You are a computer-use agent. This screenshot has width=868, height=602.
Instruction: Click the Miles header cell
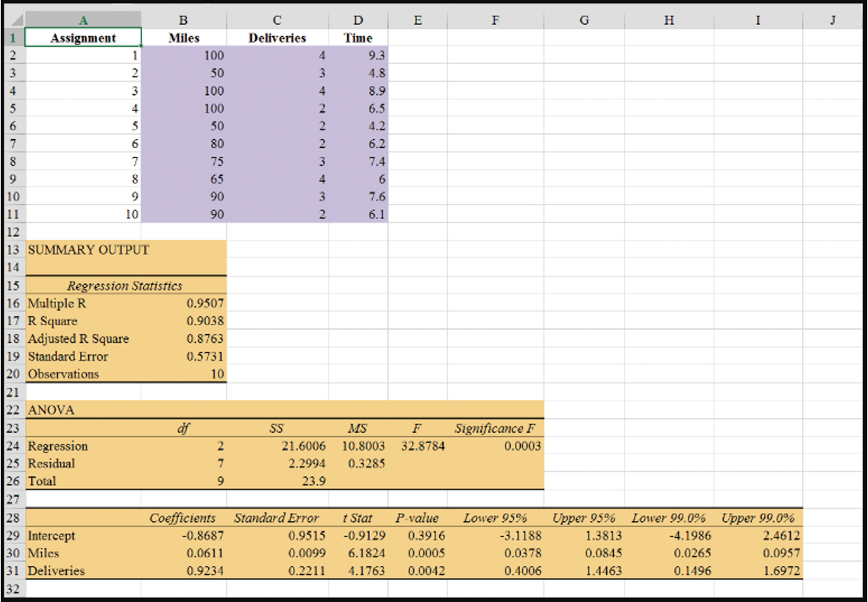pyautogui.click(x=182, y=38)
